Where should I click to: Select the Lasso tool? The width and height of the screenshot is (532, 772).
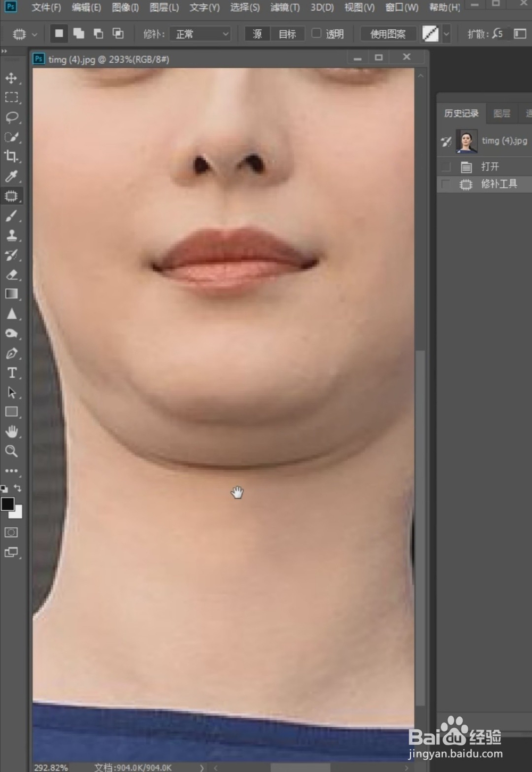[11, 117]
